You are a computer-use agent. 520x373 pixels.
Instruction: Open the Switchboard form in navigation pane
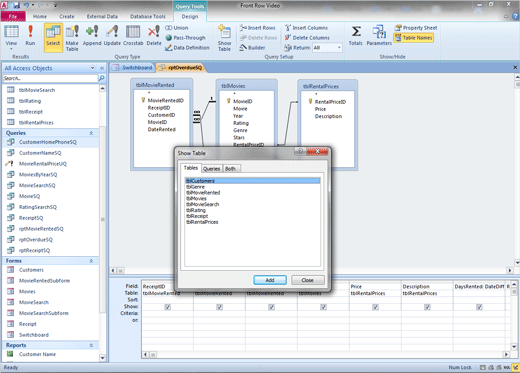[x=34, y=335]
